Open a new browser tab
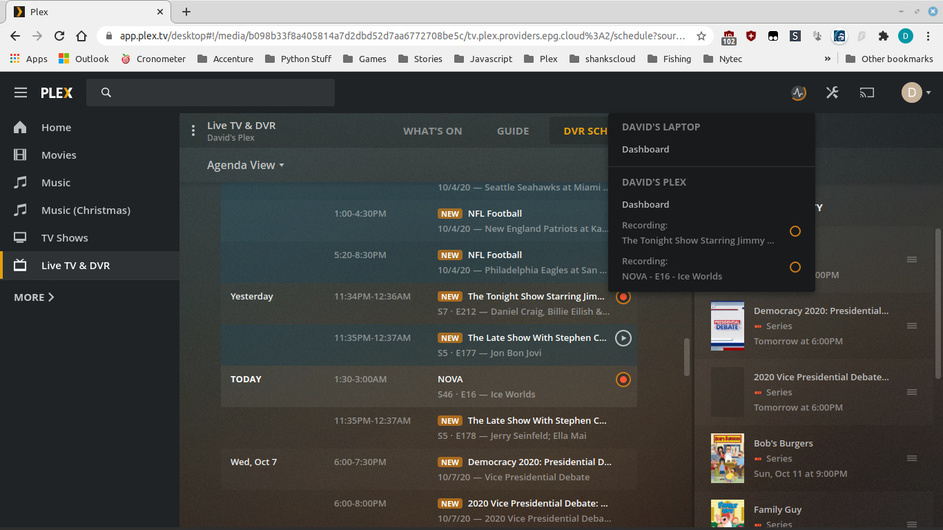This screenshot has width=943, height=530. (x=186, y=11)
